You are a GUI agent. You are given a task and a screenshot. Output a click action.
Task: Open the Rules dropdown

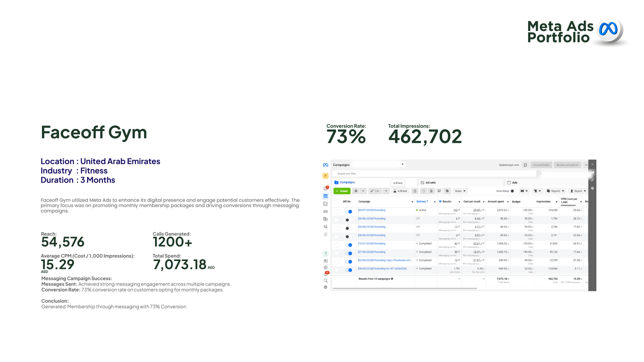click(460, 191)
